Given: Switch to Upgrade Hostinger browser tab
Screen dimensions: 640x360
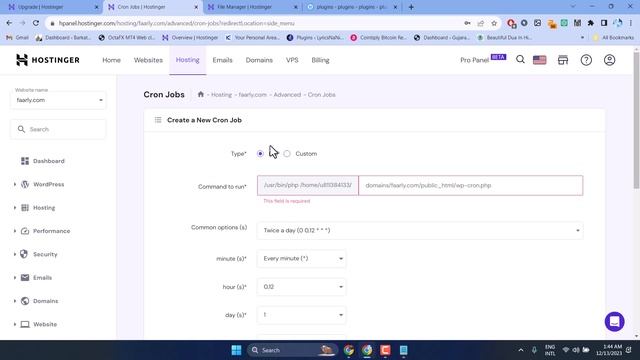Looking at the screenshot, I should 51,7.
